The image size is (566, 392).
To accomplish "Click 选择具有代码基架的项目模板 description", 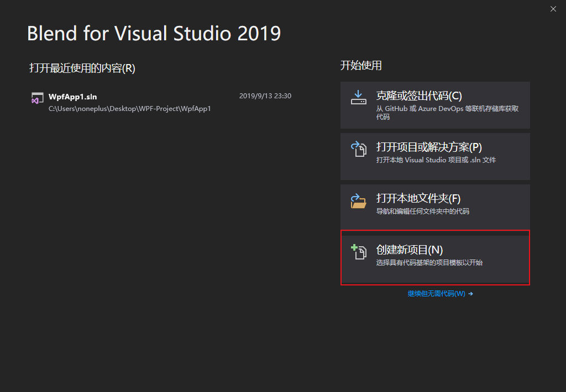I will (429, 263).
